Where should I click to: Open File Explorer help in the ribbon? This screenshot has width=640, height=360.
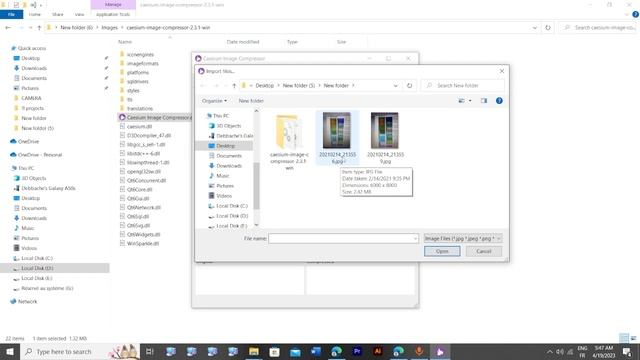636,14
